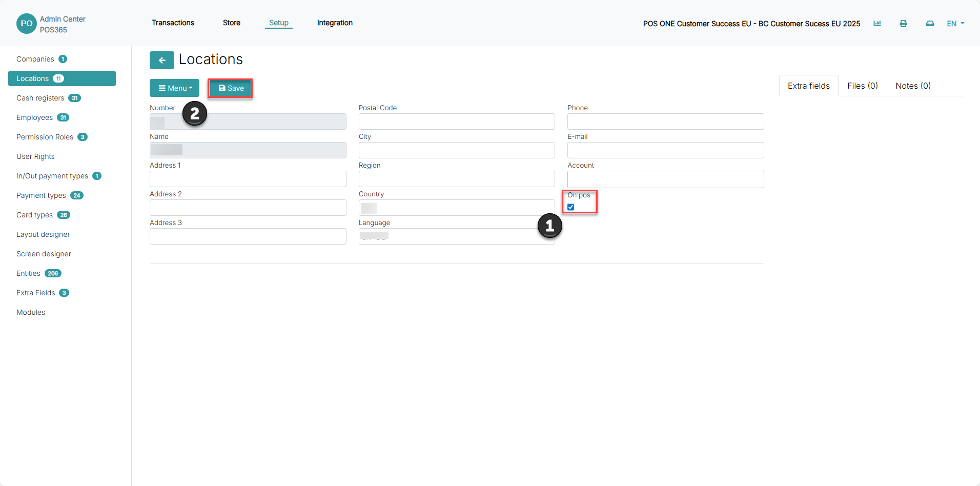Screen dimensions: 980x486
Task: Open Cash registers in the sidebar
Action: (49, 98)
